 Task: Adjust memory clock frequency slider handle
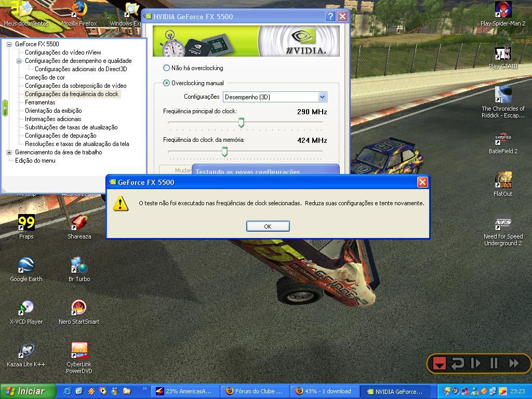[x=224, y=152]
